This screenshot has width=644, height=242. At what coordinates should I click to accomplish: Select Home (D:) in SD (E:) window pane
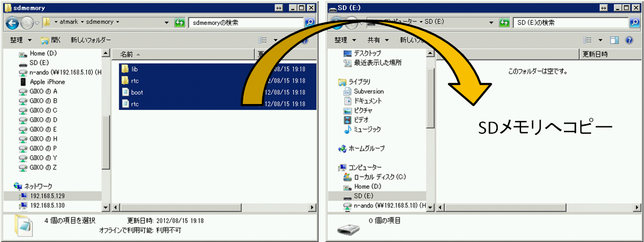pyautogui.click(x=363, y=187)
